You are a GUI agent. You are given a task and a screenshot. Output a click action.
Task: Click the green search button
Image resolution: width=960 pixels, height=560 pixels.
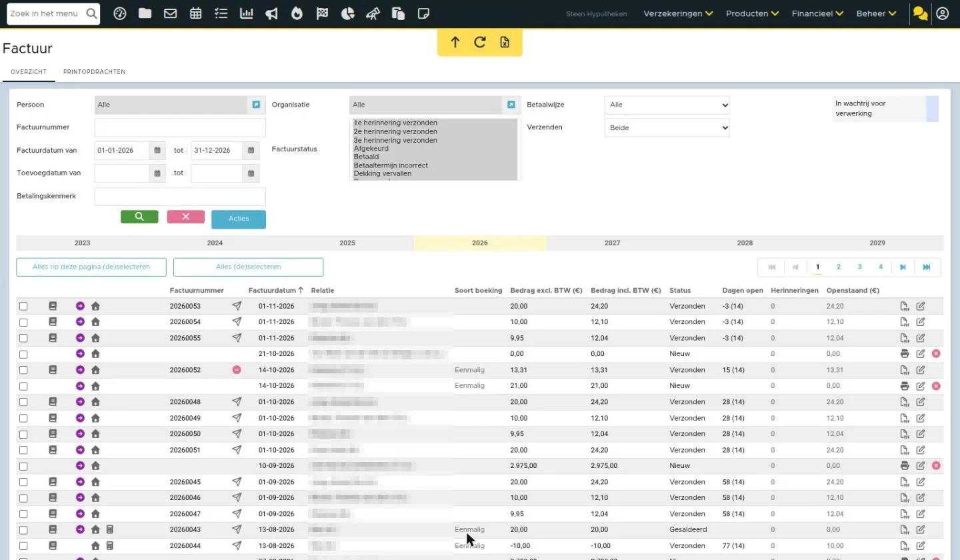pos(139,217)
